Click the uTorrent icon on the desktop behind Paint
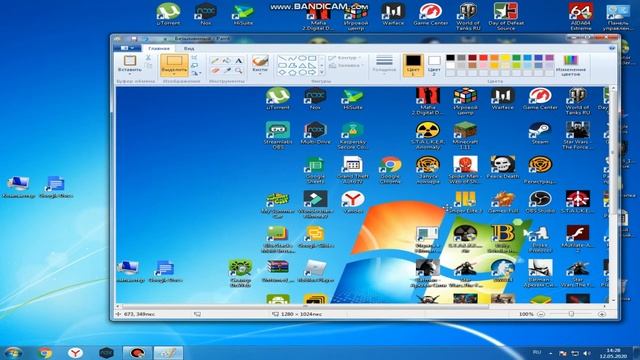 click(x=168, y=14)
